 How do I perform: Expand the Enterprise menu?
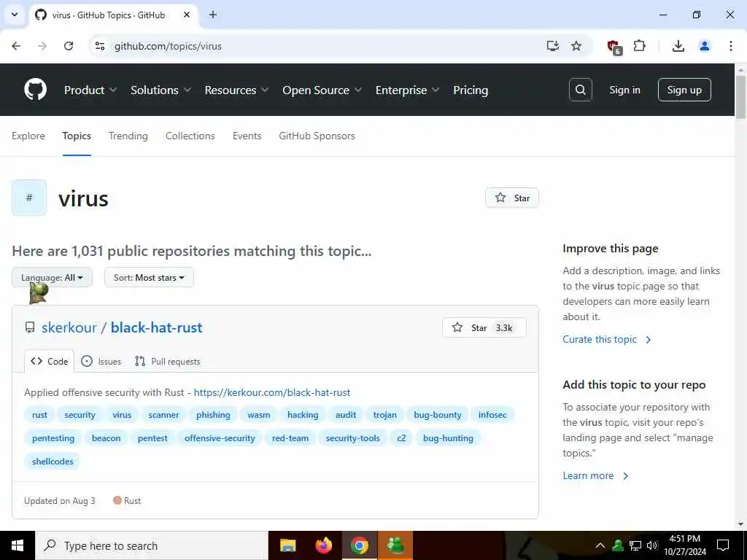click(x=407, y=90)
